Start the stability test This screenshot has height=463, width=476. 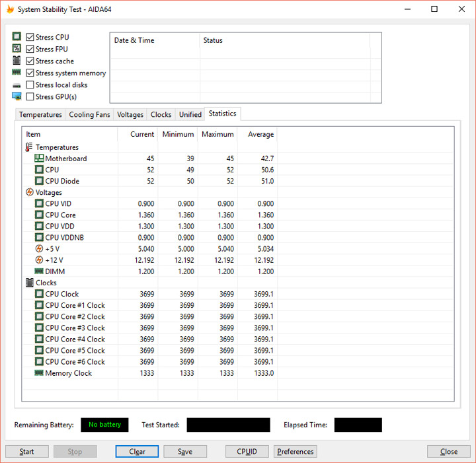click(27, 452)
